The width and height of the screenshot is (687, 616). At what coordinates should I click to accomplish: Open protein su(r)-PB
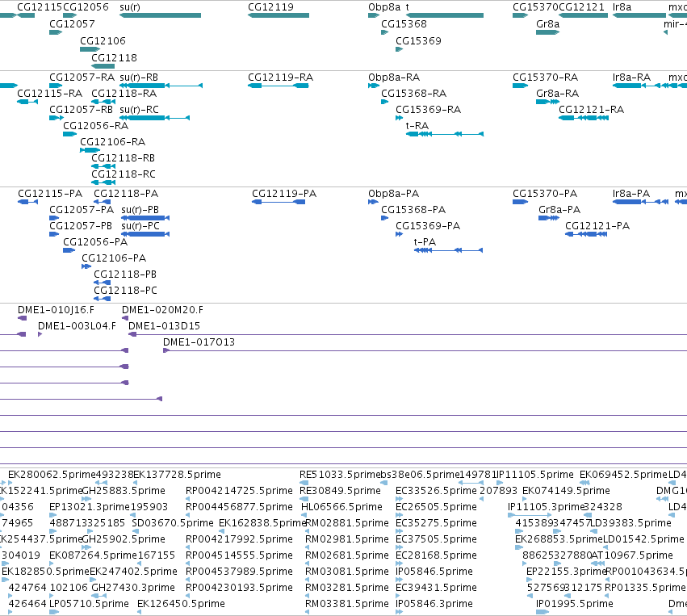point(140,210)
